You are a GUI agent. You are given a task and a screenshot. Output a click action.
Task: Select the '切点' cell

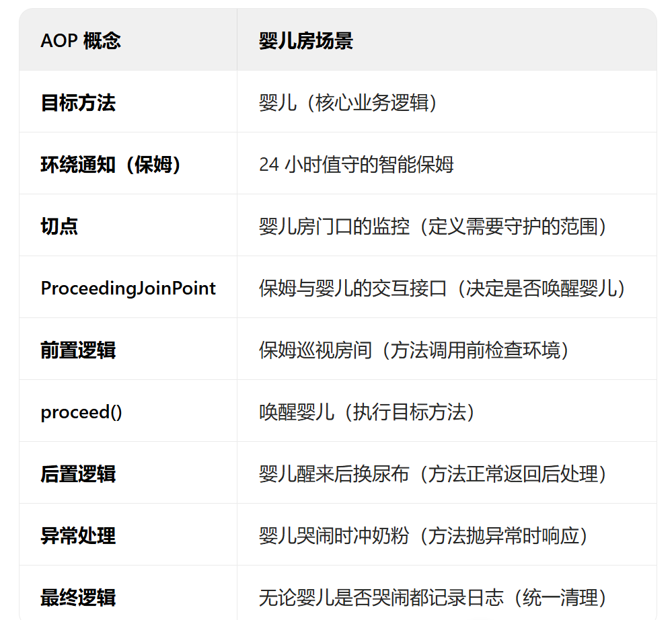coord(128,225)
